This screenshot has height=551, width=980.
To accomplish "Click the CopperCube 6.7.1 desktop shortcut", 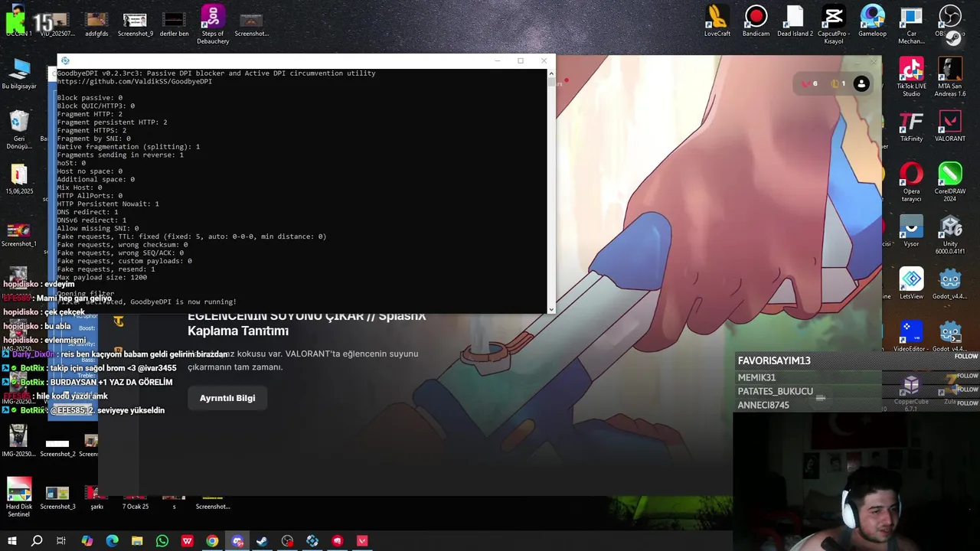I will point(911,393).
